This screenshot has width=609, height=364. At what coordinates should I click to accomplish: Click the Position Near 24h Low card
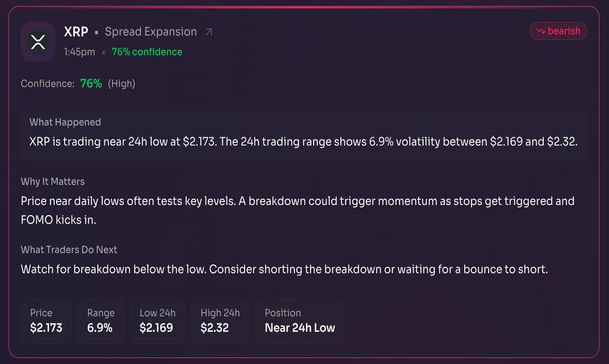(x=300, y=321)
